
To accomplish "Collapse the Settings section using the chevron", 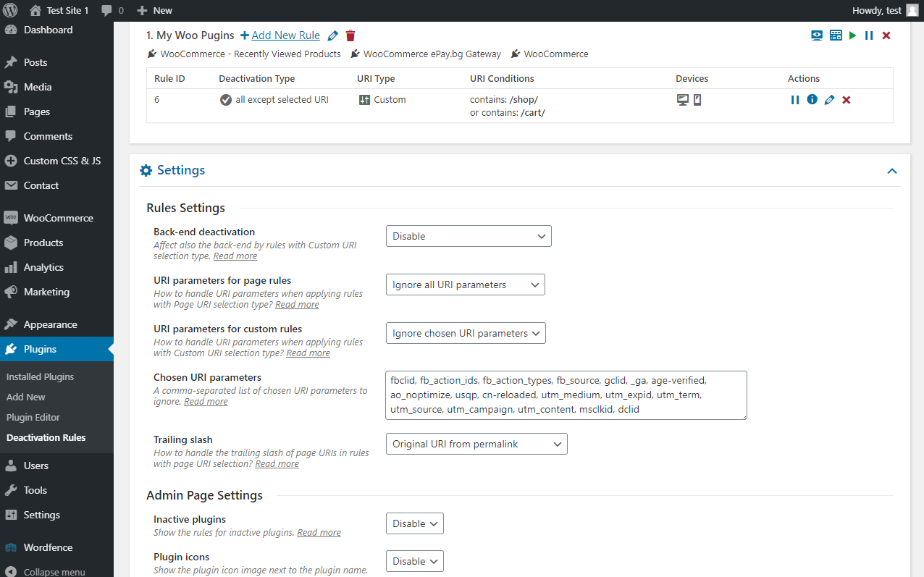I will click(x=892, y=171).
